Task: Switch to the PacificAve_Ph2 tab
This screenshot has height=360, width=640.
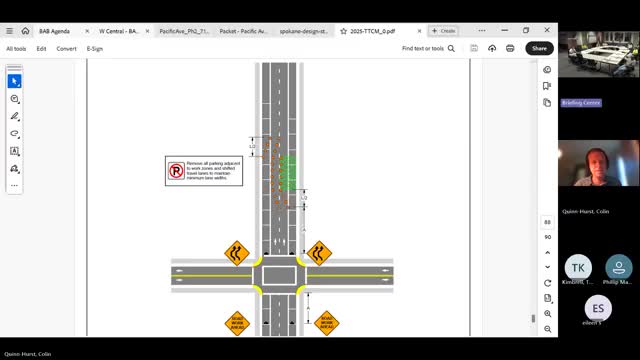Action: coord(184,31)
